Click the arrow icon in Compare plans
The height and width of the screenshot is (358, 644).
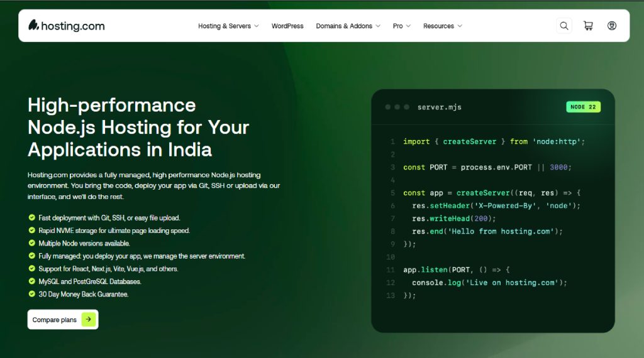[x=88, y=320]
